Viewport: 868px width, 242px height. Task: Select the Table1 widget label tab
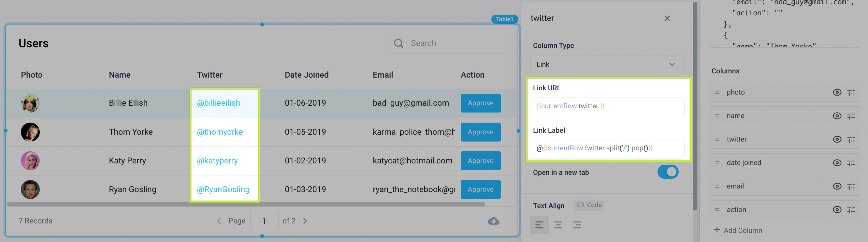tap(504, 19)
